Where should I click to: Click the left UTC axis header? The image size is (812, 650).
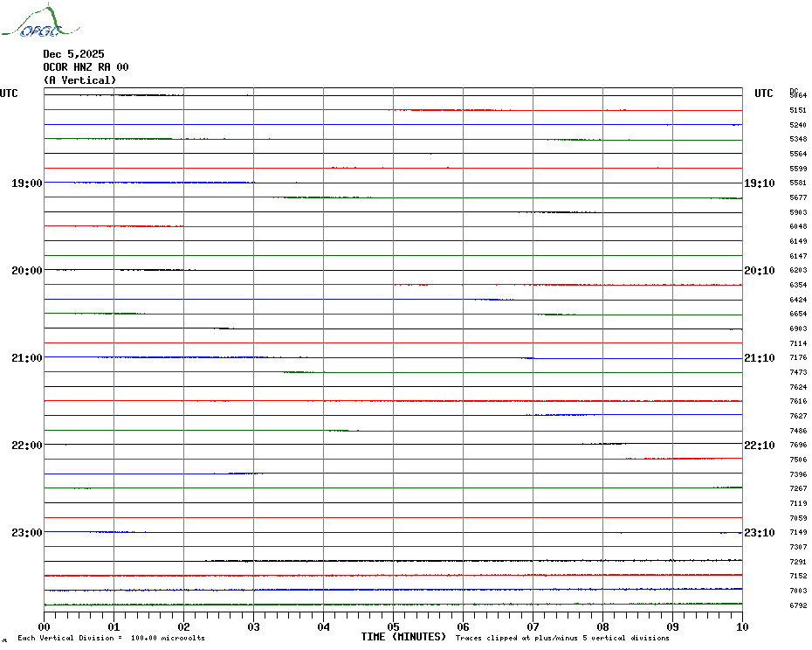9,93
